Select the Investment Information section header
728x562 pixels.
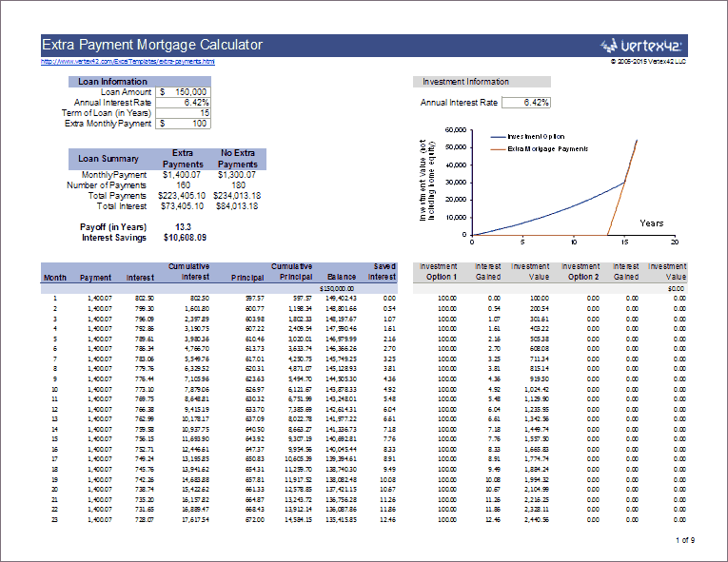click(x=464, y=82)
